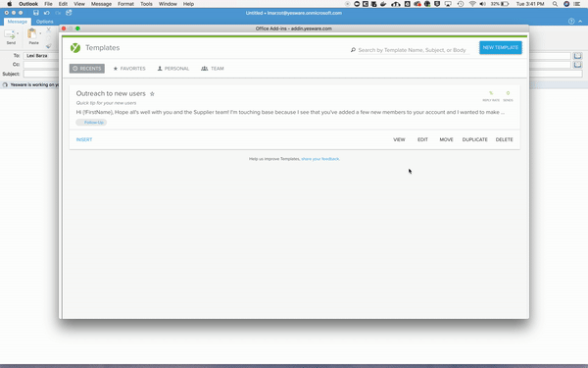Open the Apple menu
Screen dimensions: 588x368
pos(9,4)
